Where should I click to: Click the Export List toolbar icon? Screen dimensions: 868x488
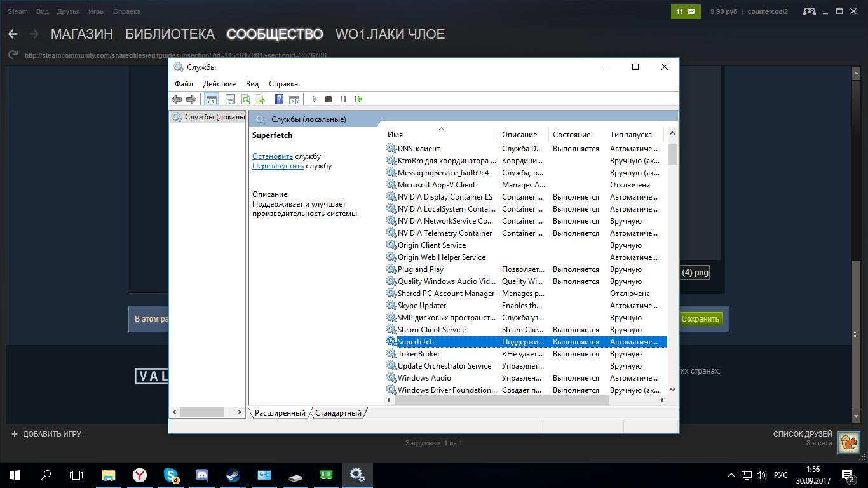[259, 99]
